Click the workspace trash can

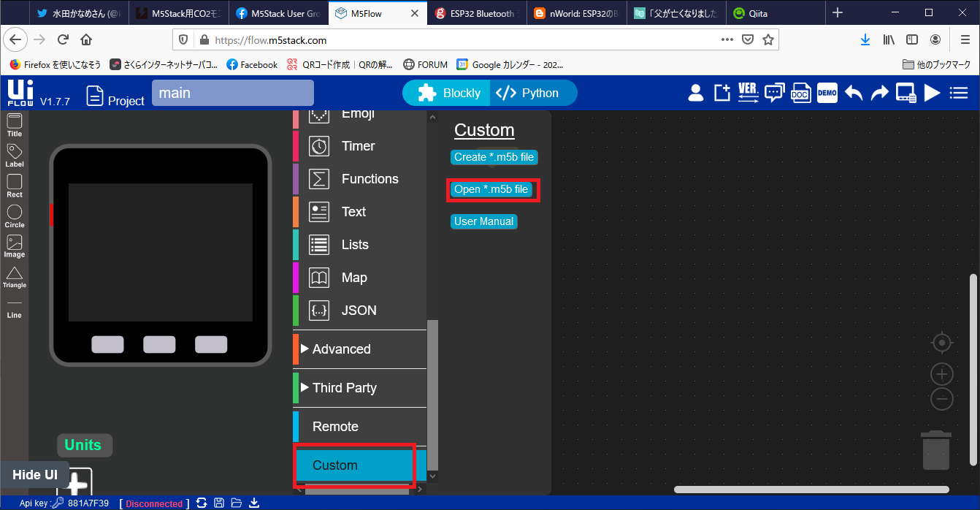[x=936, y=450]
